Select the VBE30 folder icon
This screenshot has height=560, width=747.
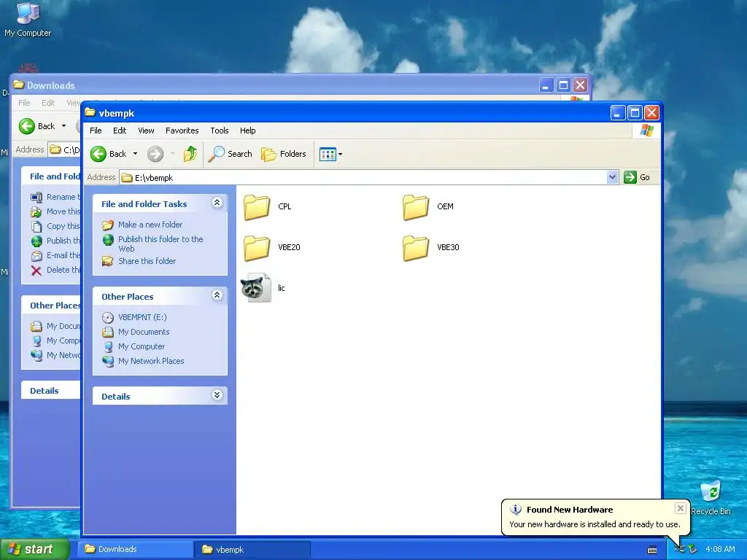click(416, 248)
